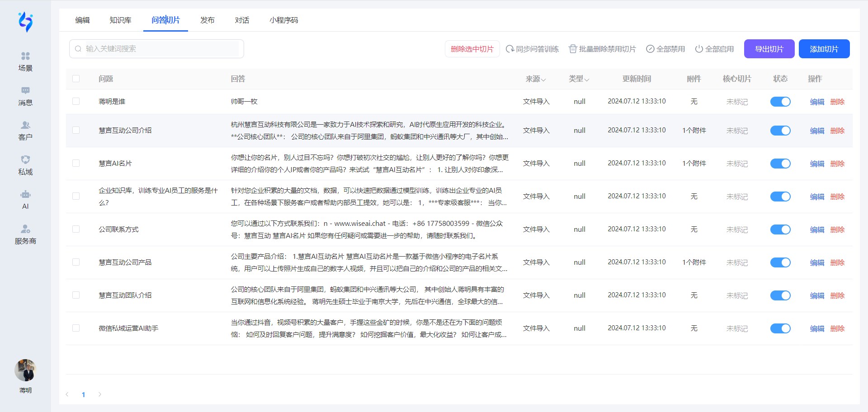Click the 批量删除禁用切片 trash icon

click(x=573, y=49)
